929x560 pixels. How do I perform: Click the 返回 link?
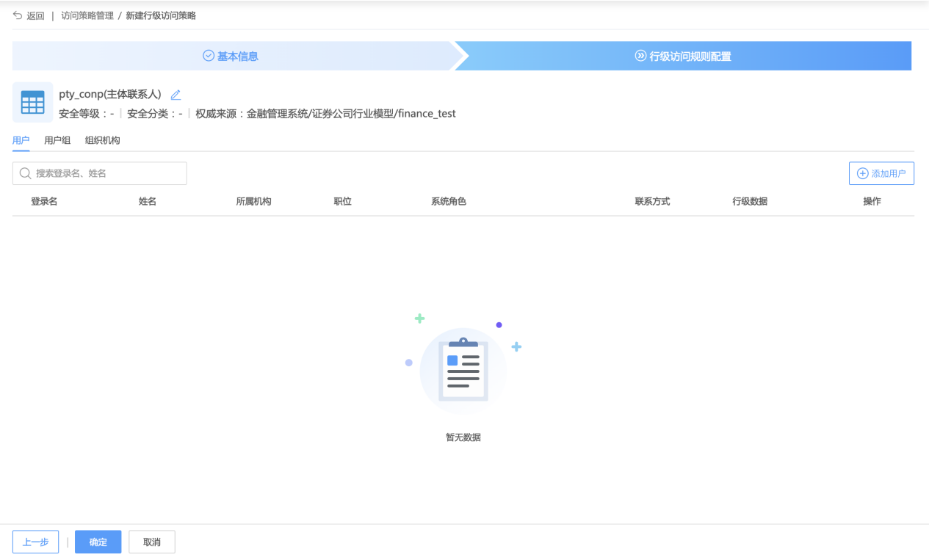coord(35,15)
